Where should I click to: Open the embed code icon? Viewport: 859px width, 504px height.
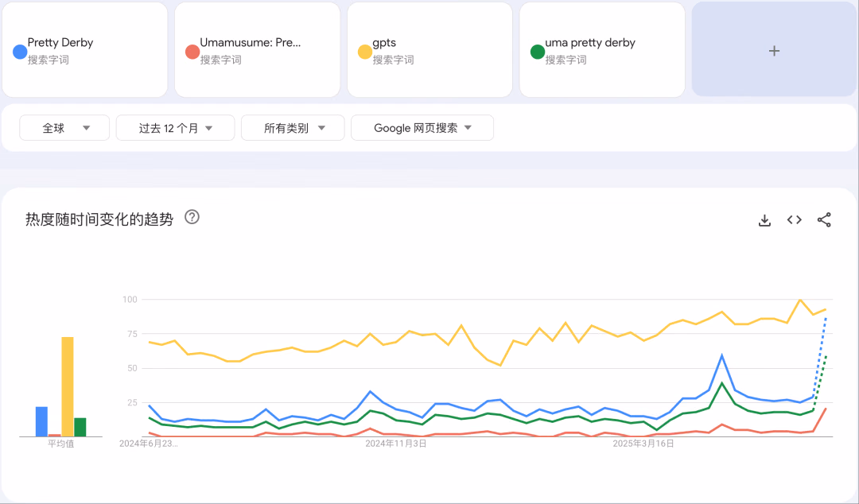click(x=795, y=219)
